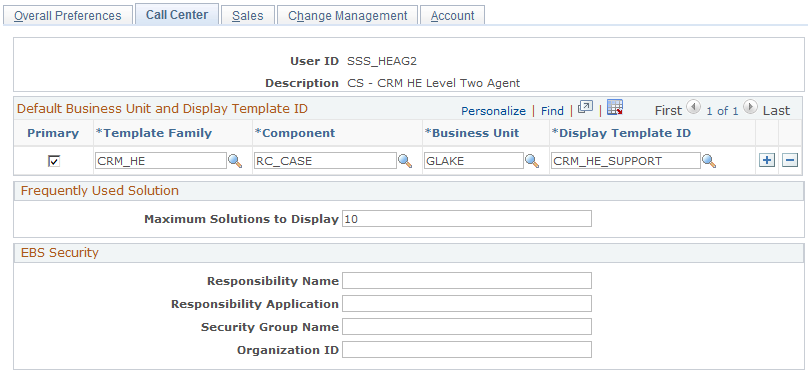This screenshot has width=808, height=373.
Task: Click description 'CS - CRM HE Level Two Agent'
Action: pyautogui.click(x=434, y=83)
